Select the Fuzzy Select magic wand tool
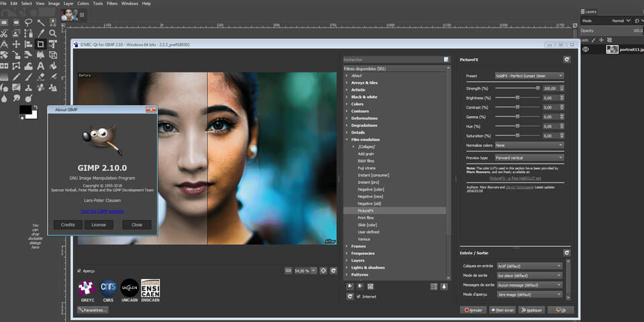Screen dimensions: 644x322 [41, 22]
